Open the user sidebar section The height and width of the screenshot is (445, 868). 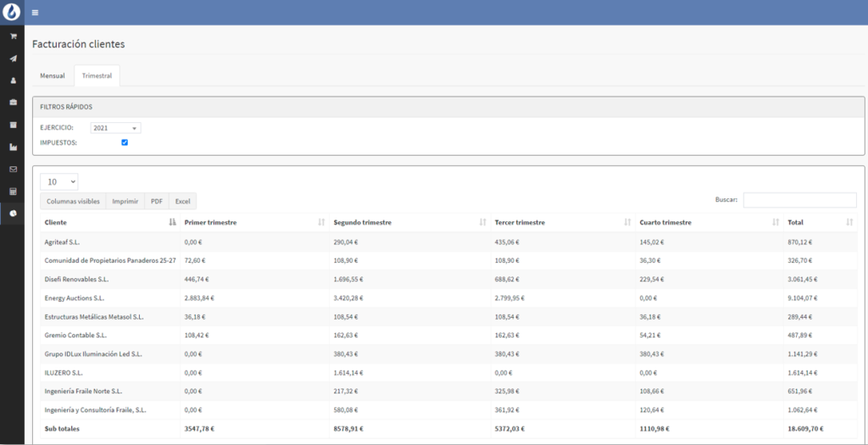(x=13, y=81)
